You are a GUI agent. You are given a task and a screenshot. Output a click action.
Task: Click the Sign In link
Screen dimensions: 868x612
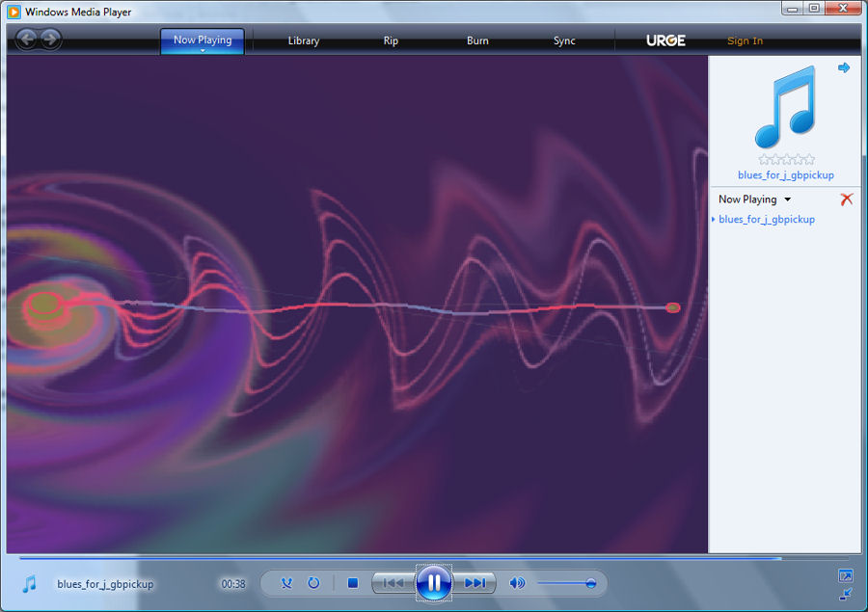point(745,40)
